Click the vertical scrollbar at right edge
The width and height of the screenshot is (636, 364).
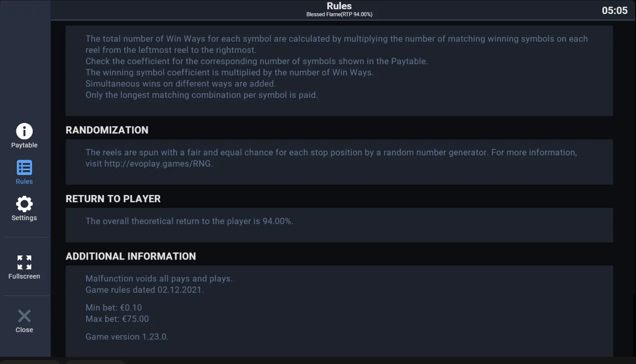pos(634,324)
